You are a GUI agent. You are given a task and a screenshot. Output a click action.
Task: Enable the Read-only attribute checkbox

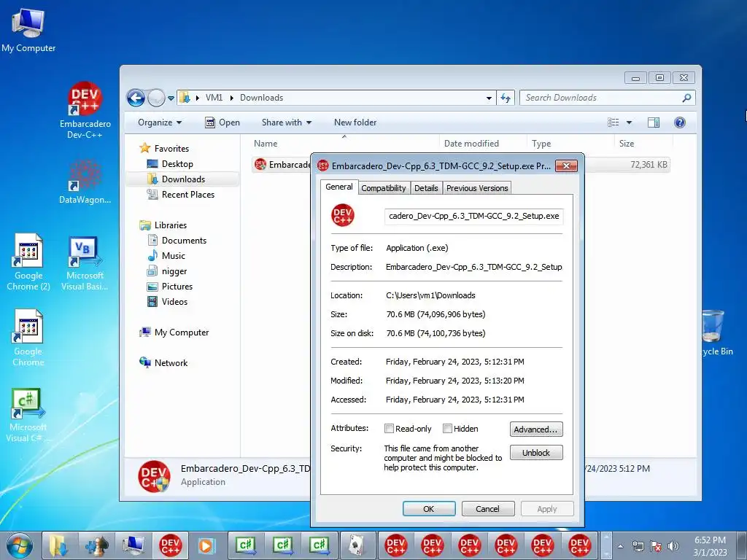click(x=389, y=429)
